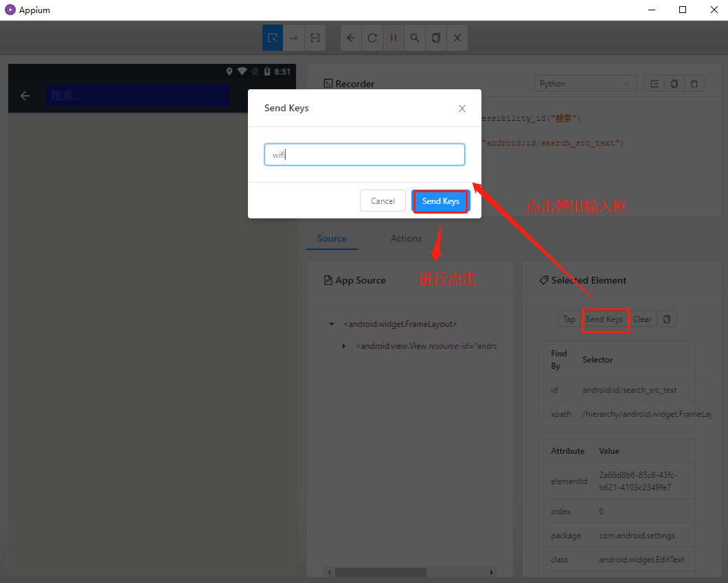Click the App Source scrollbar left arrow
This screenshot has height=583, width=728.
pyautogui.click(x=329, y=572)
